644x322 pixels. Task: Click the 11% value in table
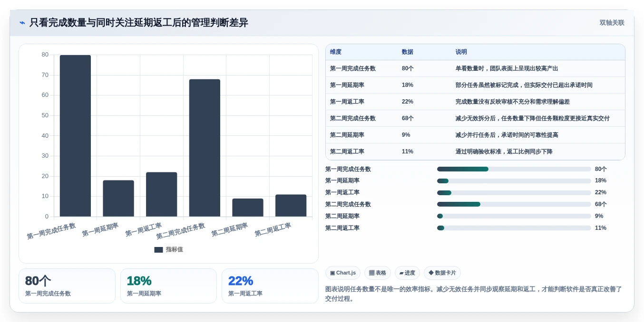tap(408, 152)
